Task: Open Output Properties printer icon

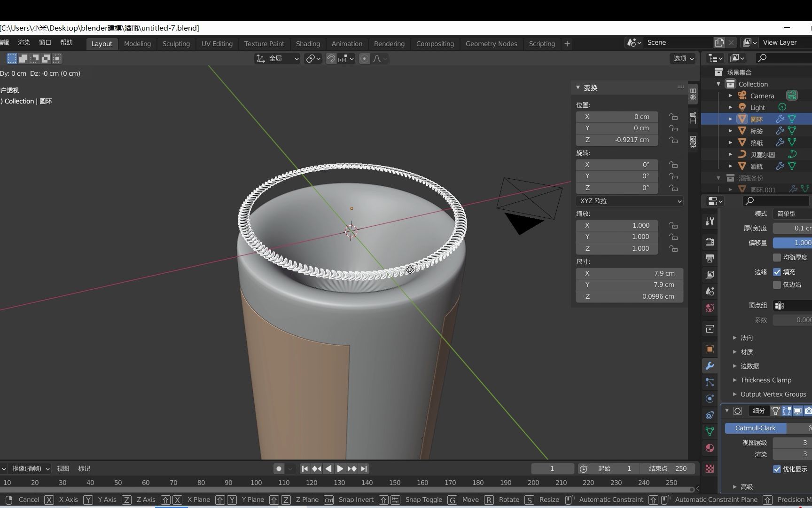Action: [x=710, y=258]
